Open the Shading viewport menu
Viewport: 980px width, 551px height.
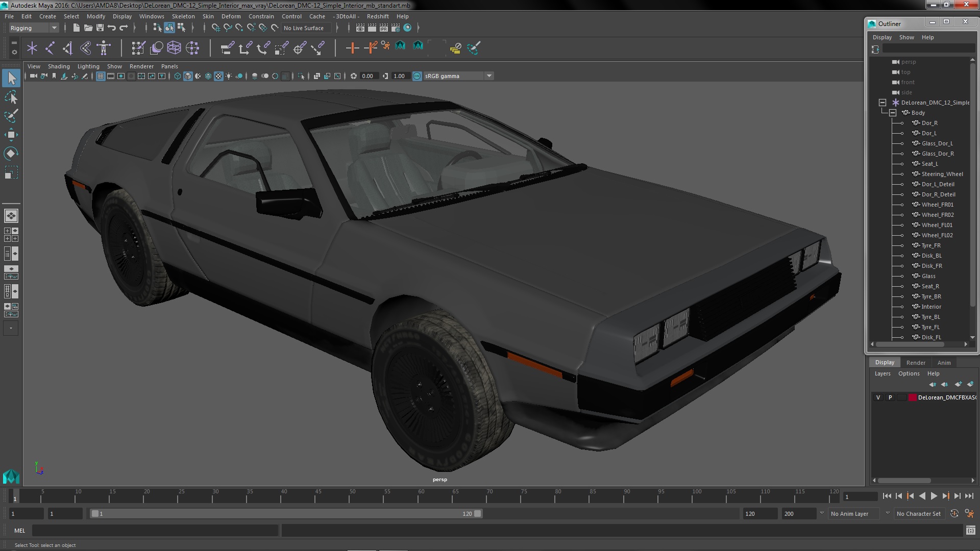[x=59, y=66]
